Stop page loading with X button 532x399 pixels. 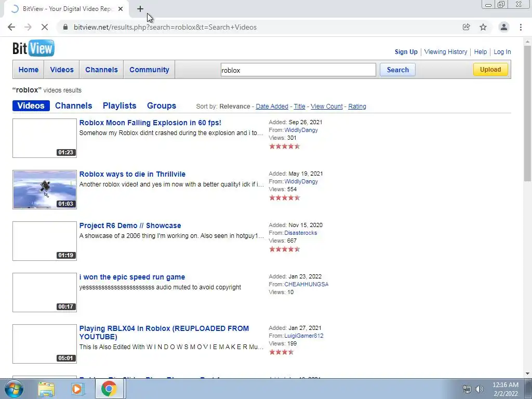pyautogui.click(x=45, y=27)
